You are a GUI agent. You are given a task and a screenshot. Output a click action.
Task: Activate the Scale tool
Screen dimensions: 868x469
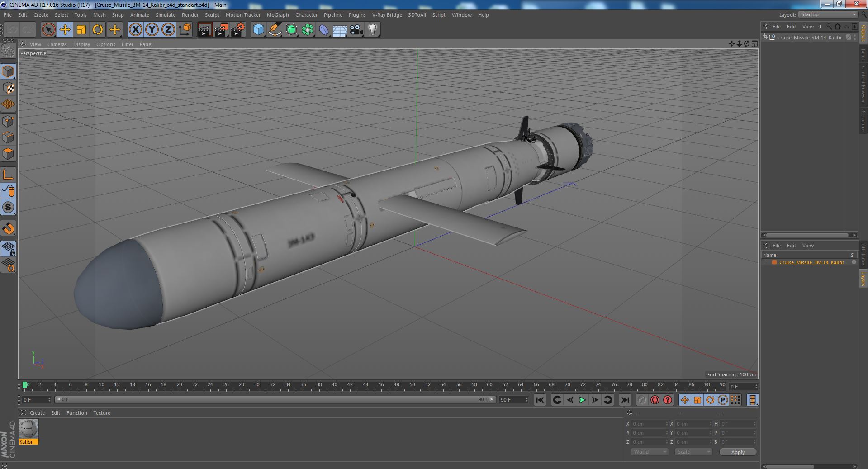click(x=81, y=30)
